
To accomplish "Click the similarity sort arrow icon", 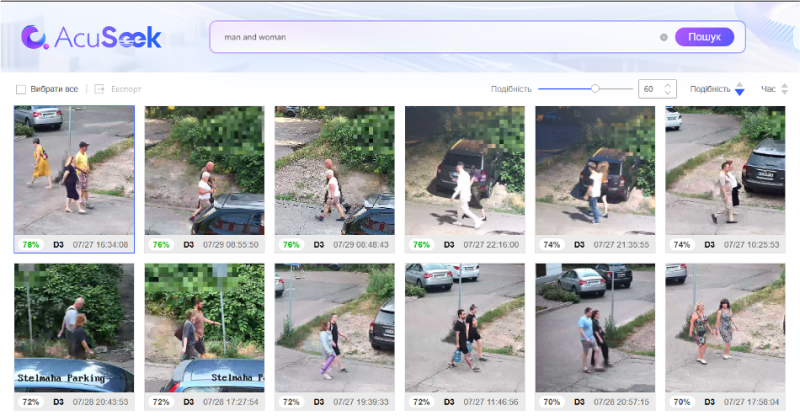I will (739, 89).
